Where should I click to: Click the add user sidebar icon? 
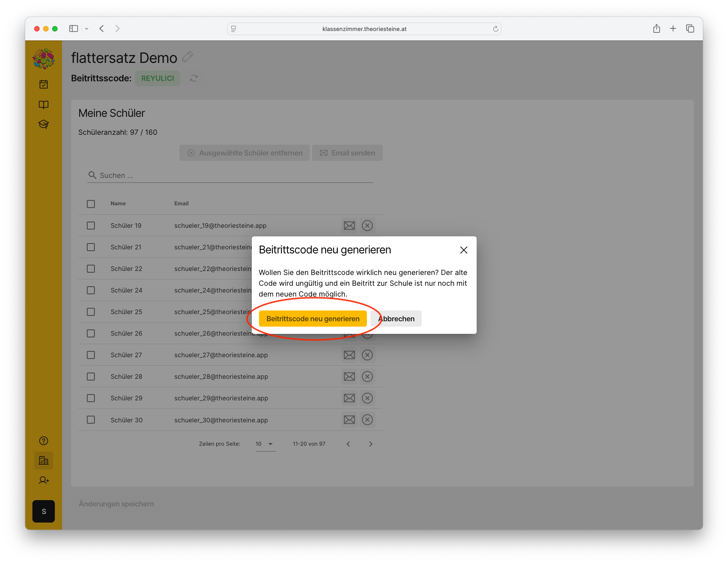point(44,480)
